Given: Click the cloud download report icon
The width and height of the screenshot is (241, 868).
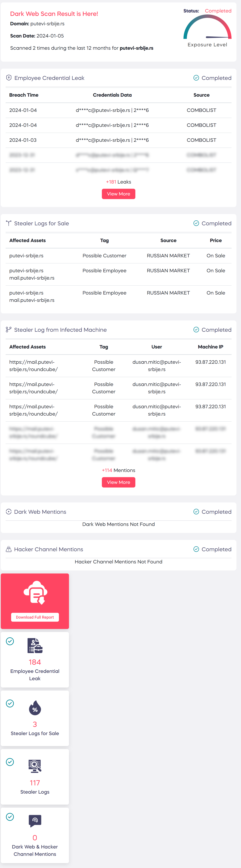Looking at the screenshot, I should (x=35, y=592).
